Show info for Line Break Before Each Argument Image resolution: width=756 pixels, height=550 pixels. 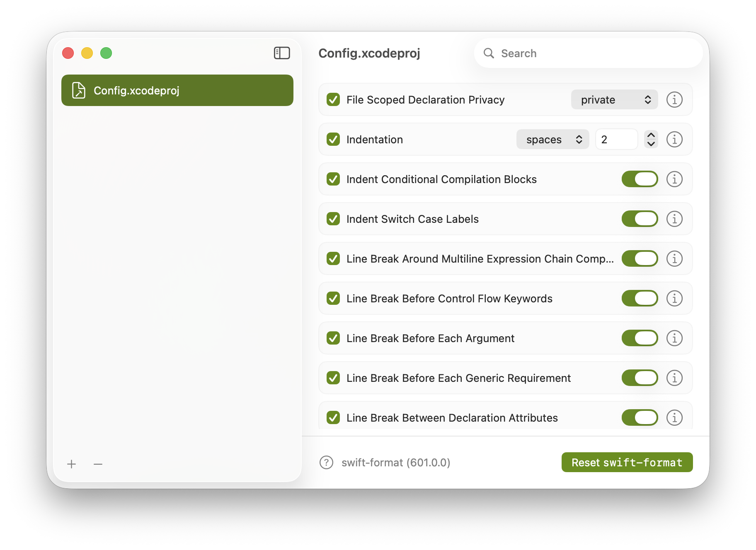[x=674, y=338]
